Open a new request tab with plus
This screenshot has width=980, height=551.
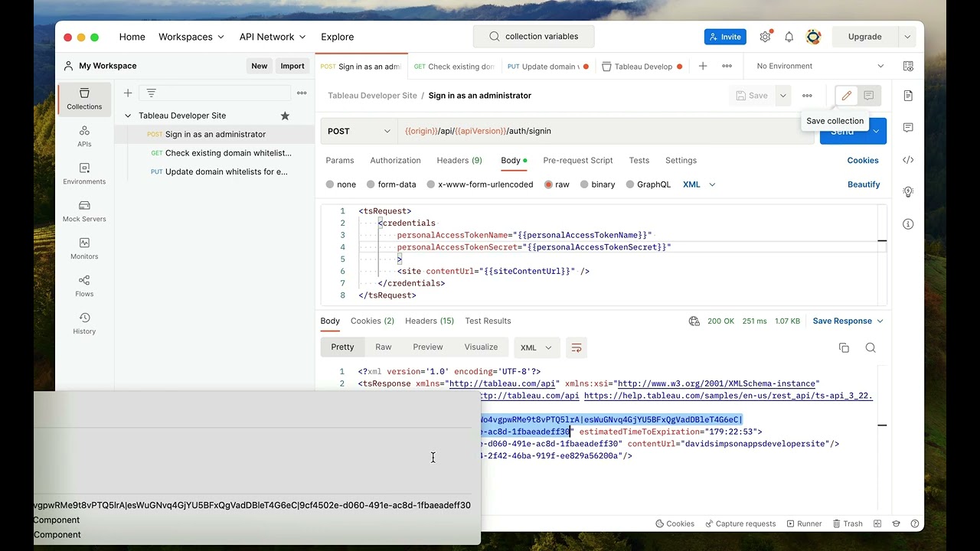[x=703, y=66]
